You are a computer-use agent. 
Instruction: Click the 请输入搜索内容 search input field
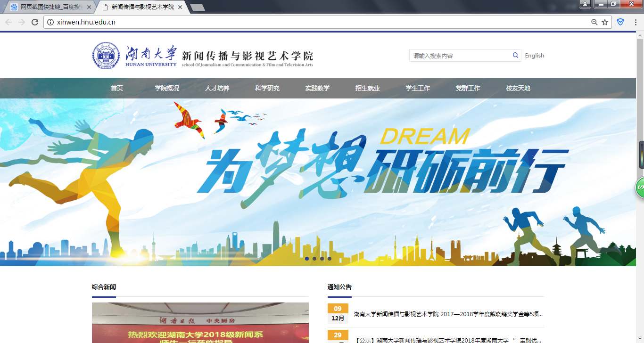click(x=460, y=56)
